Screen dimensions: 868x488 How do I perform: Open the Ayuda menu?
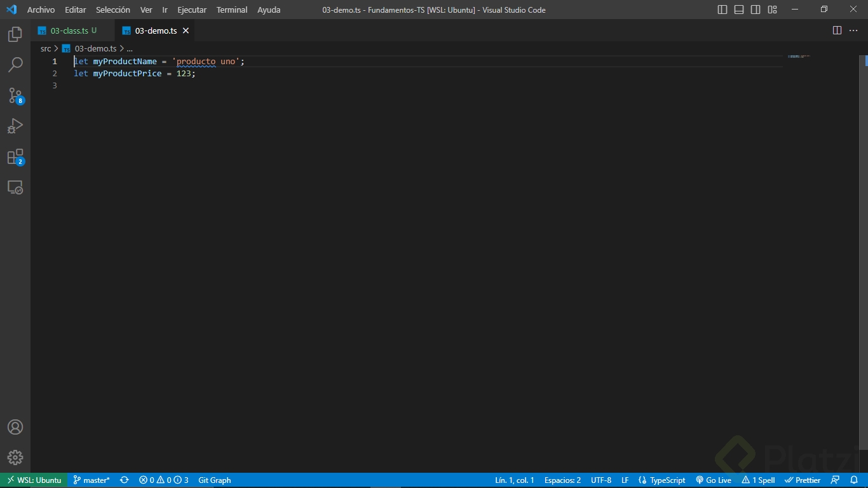(269, 10)
